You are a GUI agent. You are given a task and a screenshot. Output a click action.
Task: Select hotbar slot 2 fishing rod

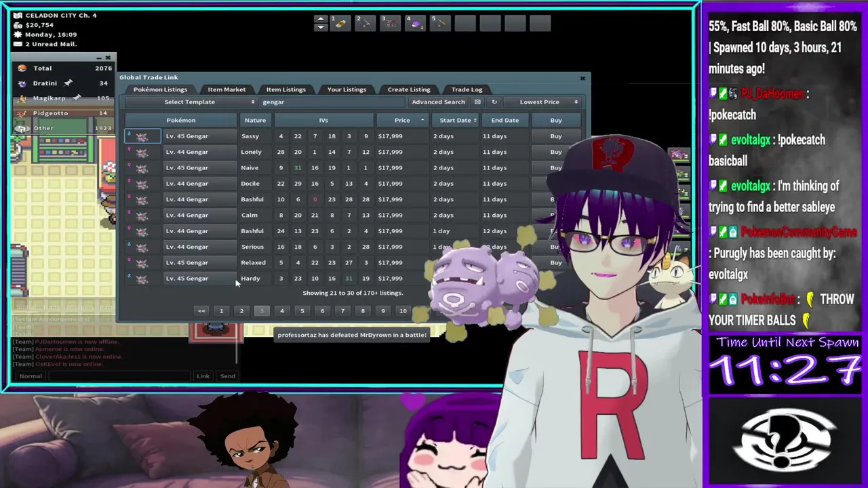pyautogui.click(x=366, y=23)
